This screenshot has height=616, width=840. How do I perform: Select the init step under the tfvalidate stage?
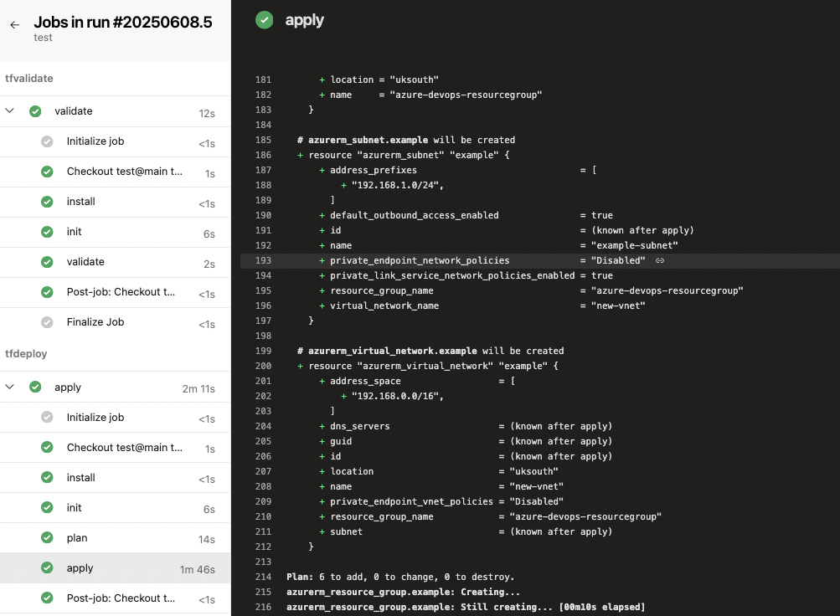(75, 232)
